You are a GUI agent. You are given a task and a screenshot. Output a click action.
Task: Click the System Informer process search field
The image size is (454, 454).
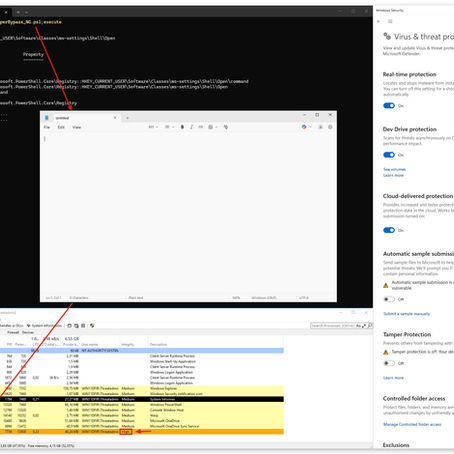pyautogui.click(x=332, y=326)
